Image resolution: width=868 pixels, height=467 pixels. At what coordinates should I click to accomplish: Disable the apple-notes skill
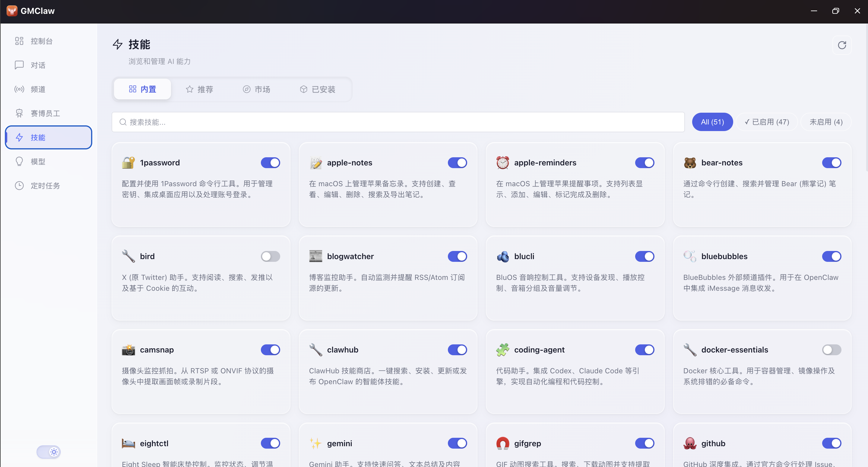[457, 163]
